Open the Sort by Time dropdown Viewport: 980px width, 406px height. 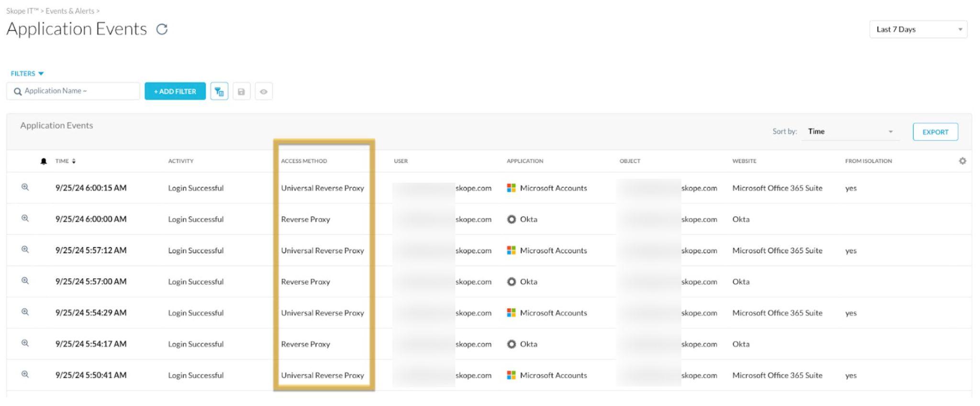(850, 132)
